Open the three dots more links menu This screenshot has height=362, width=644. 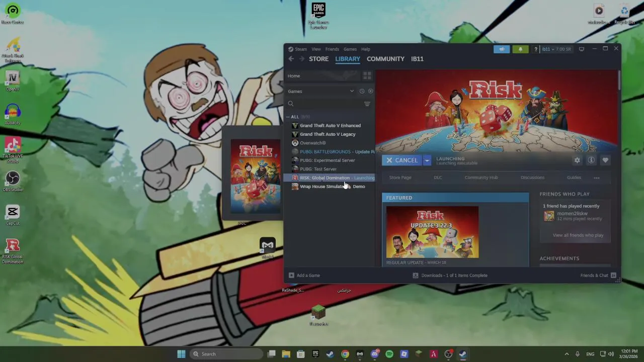(x=597, y=177)
